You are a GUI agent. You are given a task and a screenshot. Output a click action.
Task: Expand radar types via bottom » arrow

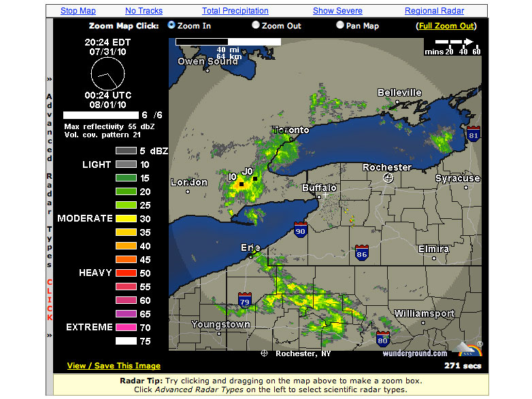coord(50,335)
